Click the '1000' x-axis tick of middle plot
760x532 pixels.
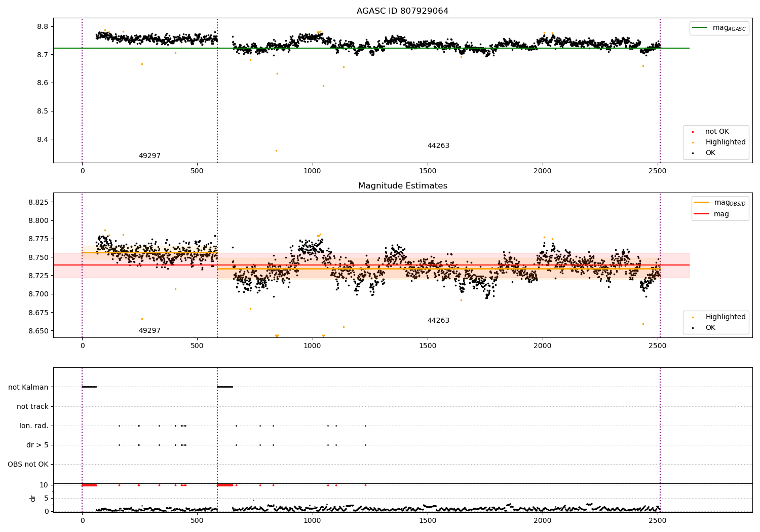tap(313, 346)
